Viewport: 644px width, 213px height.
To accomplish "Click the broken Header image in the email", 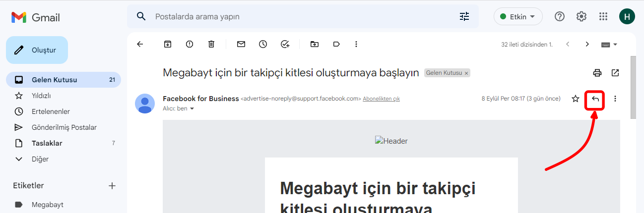I will (x=391, y=141).
